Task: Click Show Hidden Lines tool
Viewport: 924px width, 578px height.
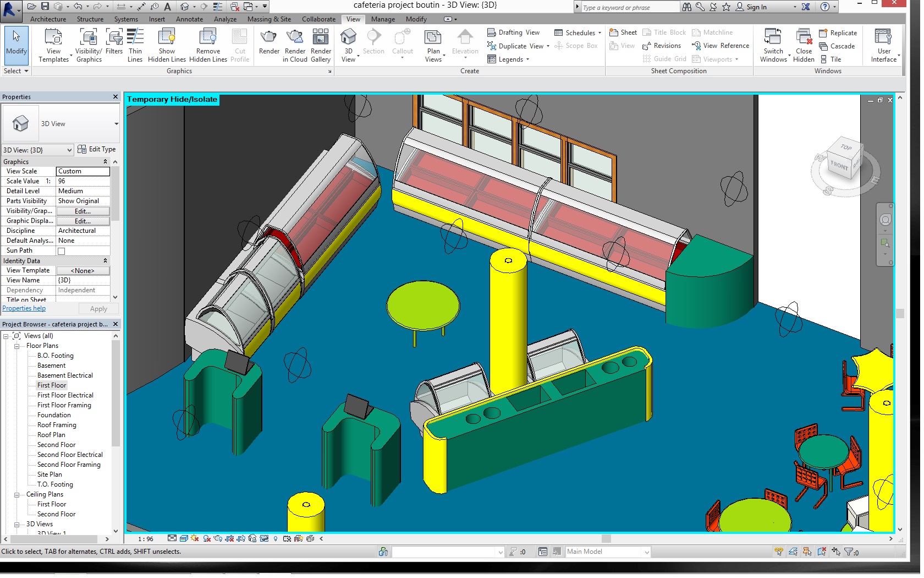Action: tap(167, 45)
